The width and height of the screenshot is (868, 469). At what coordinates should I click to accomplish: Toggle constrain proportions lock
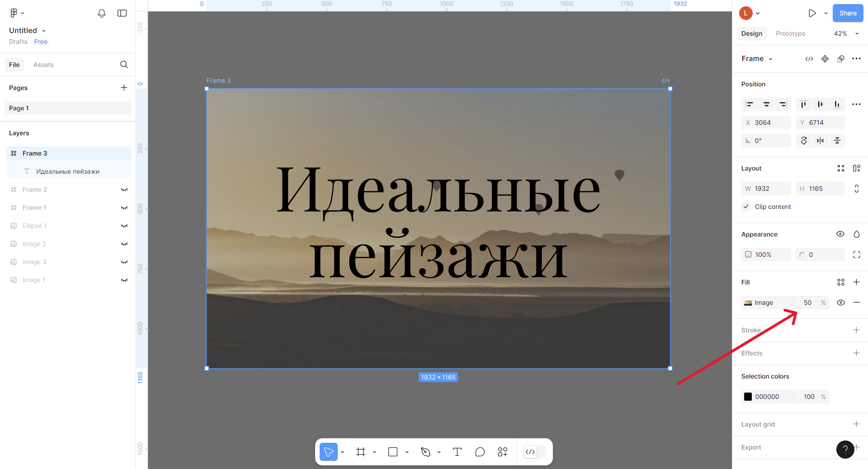(856, 189)
